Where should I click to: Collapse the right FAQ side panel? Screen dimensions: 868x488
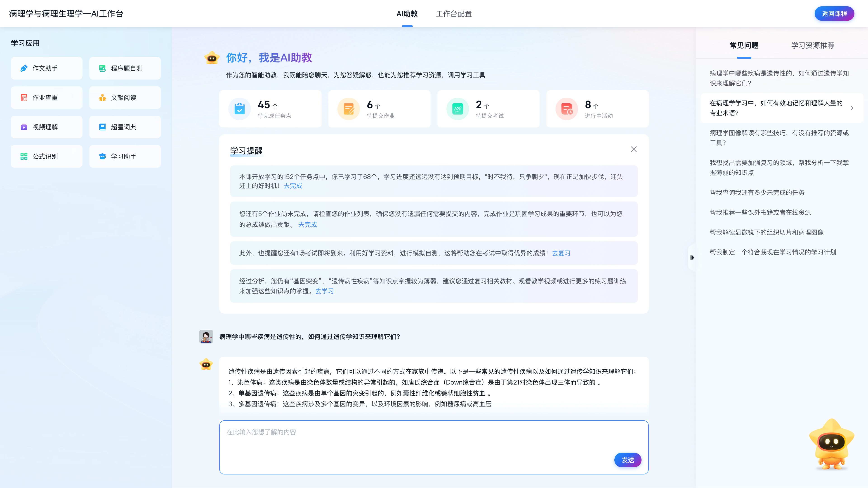692,258
